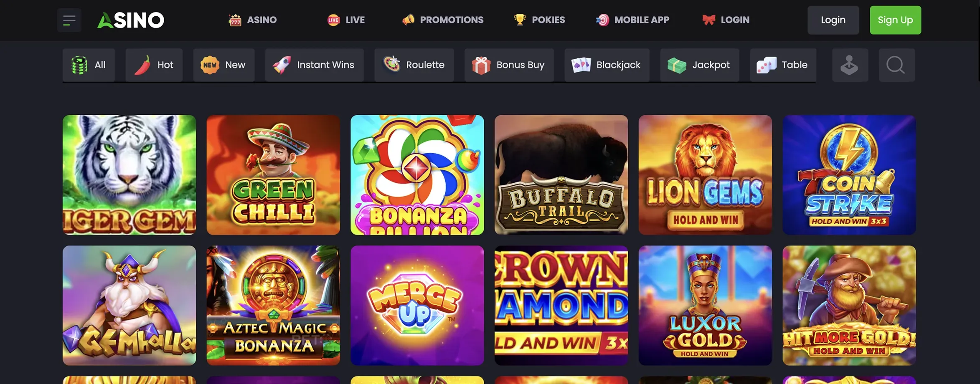The image size is (980, 384).
Task: Switch to the Blackjack category
Action: [x=607, y=65]
